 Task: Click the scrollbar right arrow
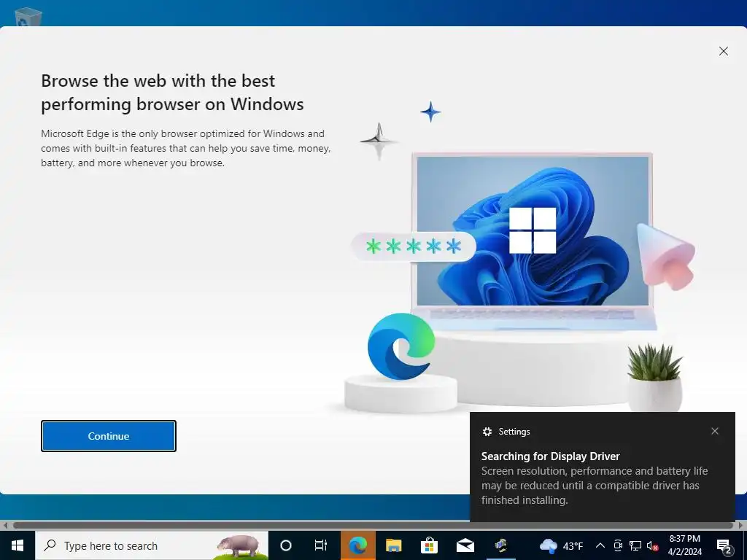(742, 525)
